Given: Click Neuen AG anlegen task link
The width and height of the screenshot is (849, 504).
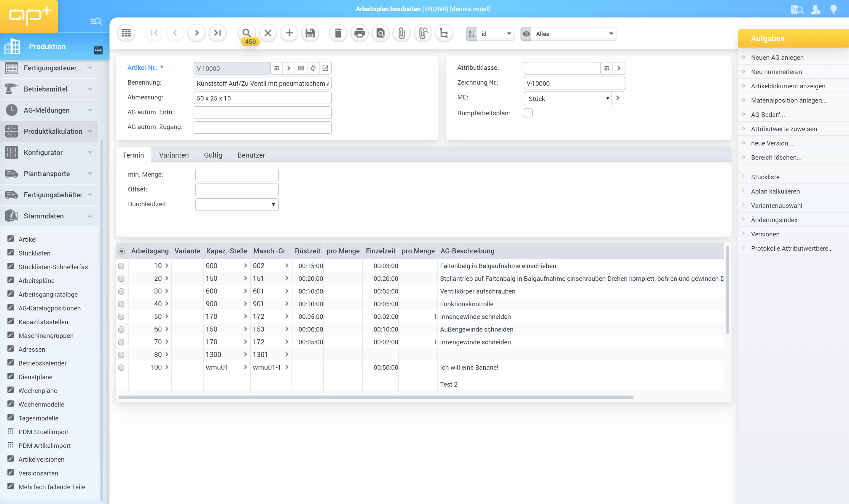Looking at the screenshot, I should (777, 58).
